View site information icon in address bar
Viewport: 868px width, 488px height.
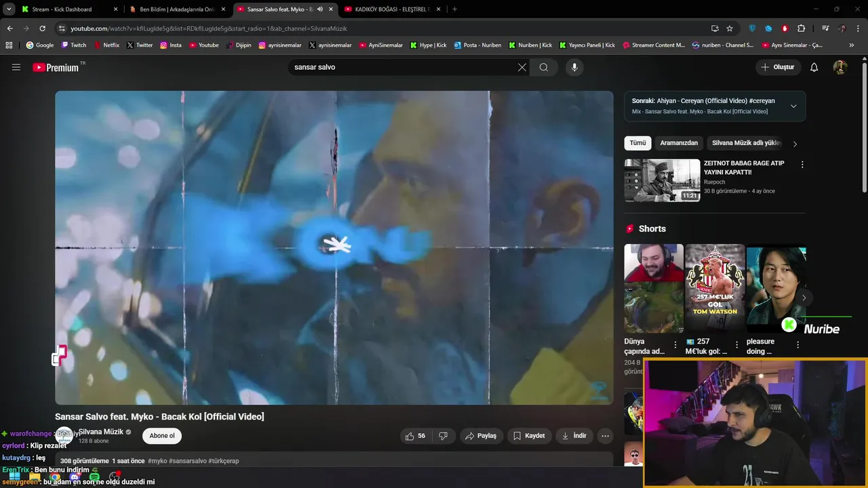pyautogui.click(x=62, y=28)
